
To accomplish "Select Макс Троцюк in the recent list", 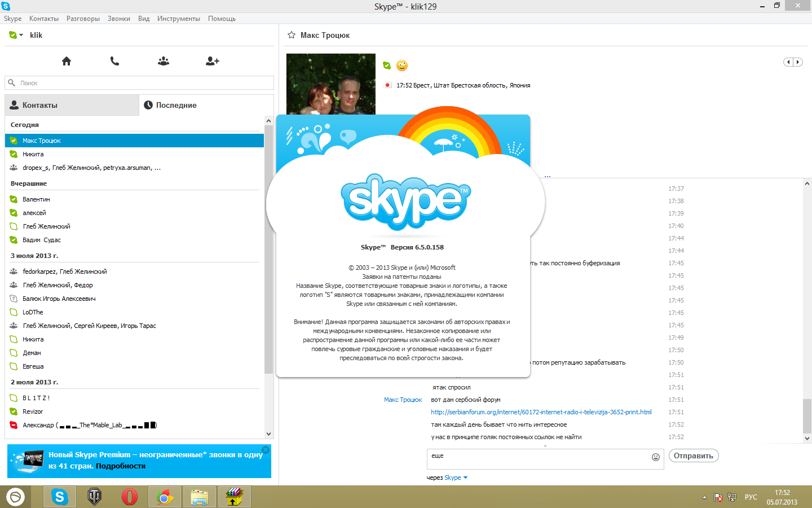I will click(134, 141).
